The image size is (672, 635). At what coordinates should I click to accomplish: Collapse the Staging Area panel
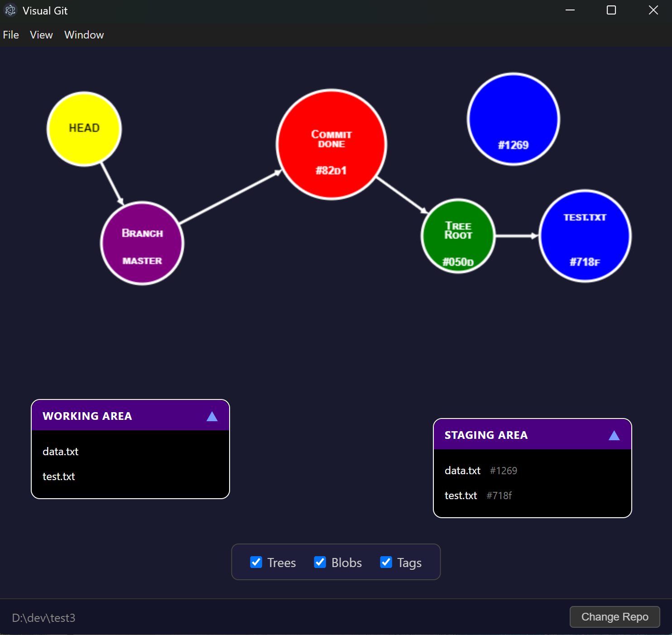[614, 435]
